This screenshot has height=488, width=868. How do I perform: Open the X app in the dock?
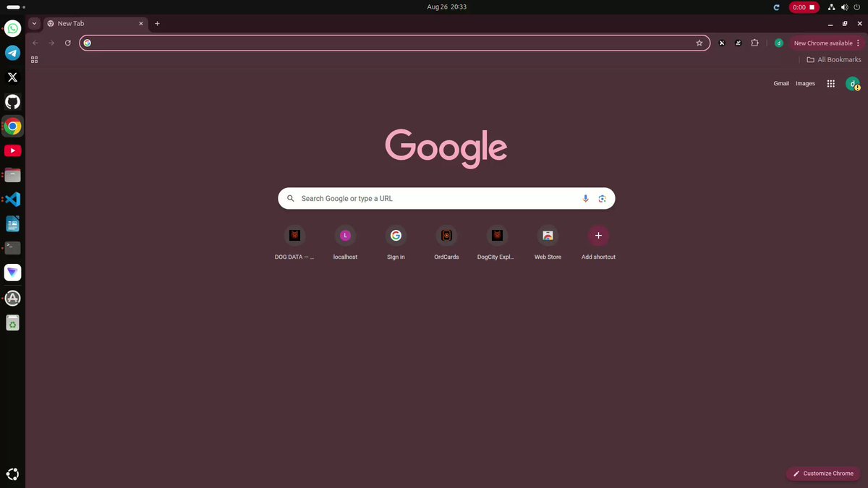coord(12,77)
